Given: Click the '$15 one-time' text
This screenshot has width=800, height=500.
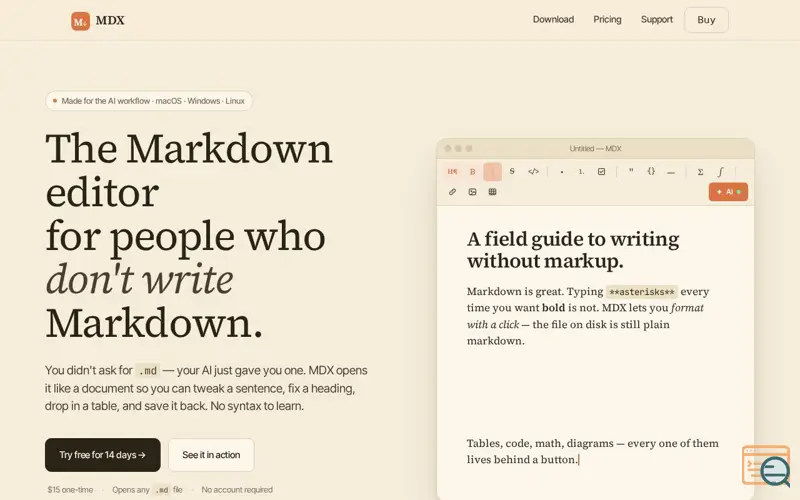Looking at the screenshot, I should point(70,489).
